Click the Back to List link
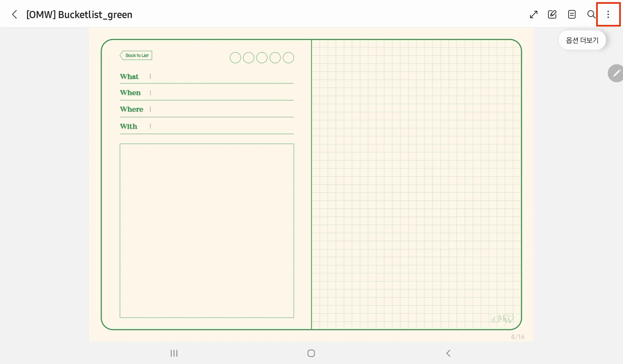 [136, 55]
